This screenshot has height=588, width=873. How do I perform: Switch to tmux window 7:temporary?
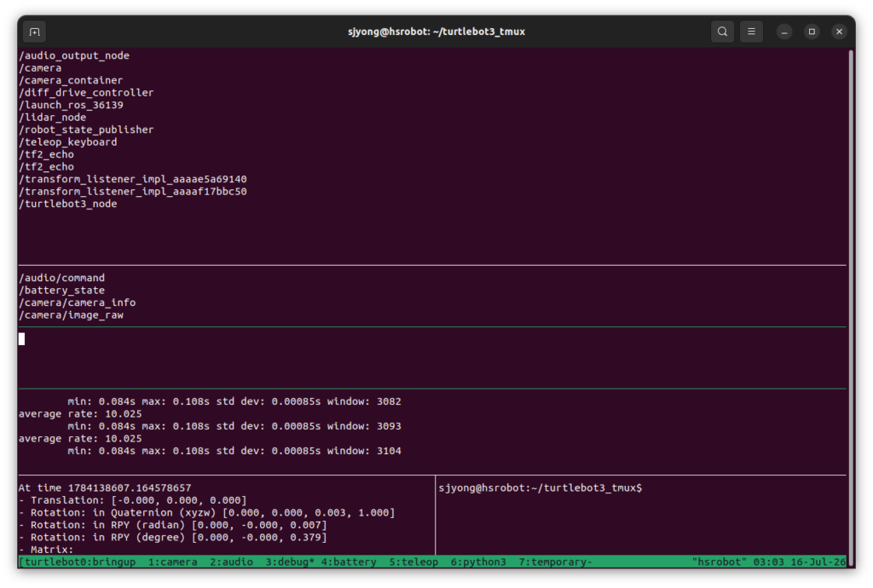tap(555, 562)
